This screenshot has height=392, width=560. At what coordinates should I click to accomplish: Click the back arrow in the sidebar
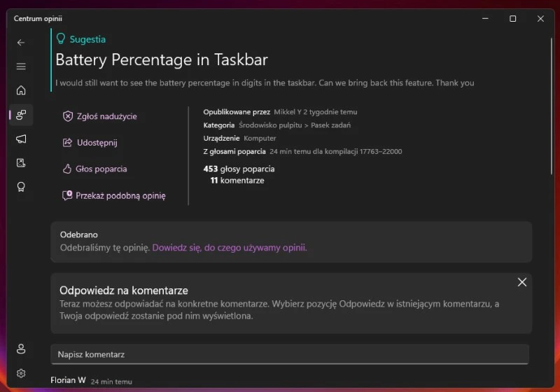[21, 43]
